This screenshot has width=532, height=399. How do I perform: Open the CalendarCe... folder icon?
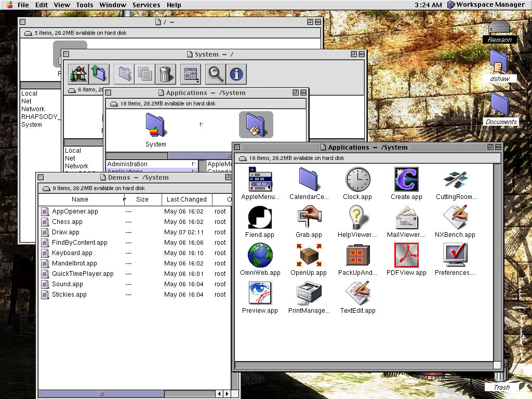click(x=309, y=179)
